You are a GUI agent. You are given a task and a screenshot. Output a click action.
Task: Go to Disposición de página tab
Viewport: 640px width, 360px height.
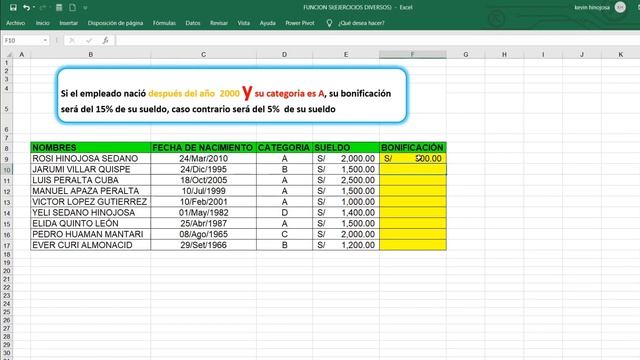115,23
